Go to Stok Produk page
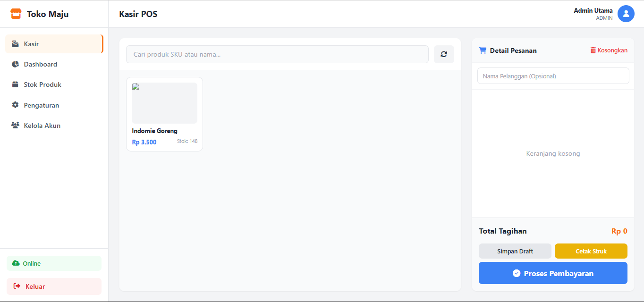This screenshot has width=644, height=302. pos(42,84)
